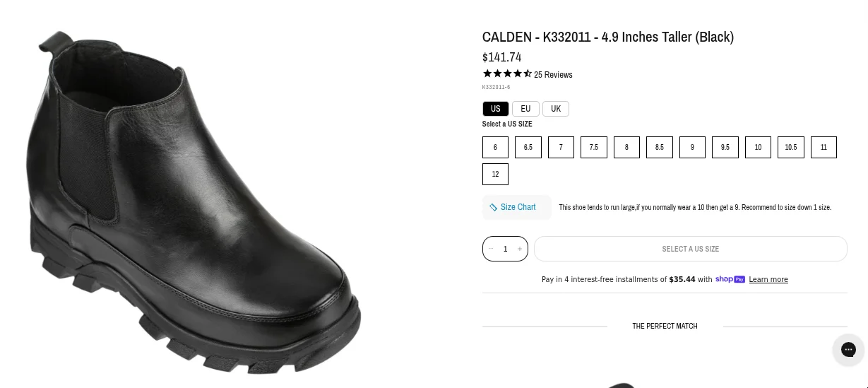Switch size system to EU
868x388 pixels.
point(525,109)
